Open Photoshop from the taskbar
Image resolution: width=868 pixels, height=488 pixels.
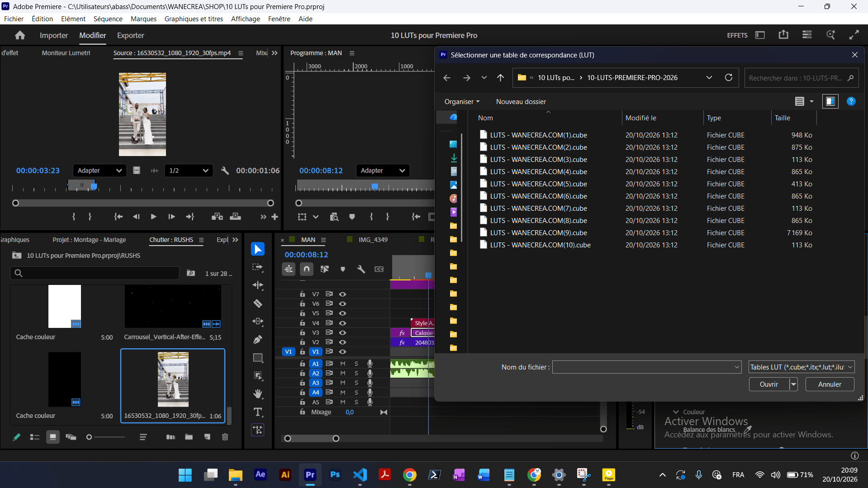click(x=335, y=474)
